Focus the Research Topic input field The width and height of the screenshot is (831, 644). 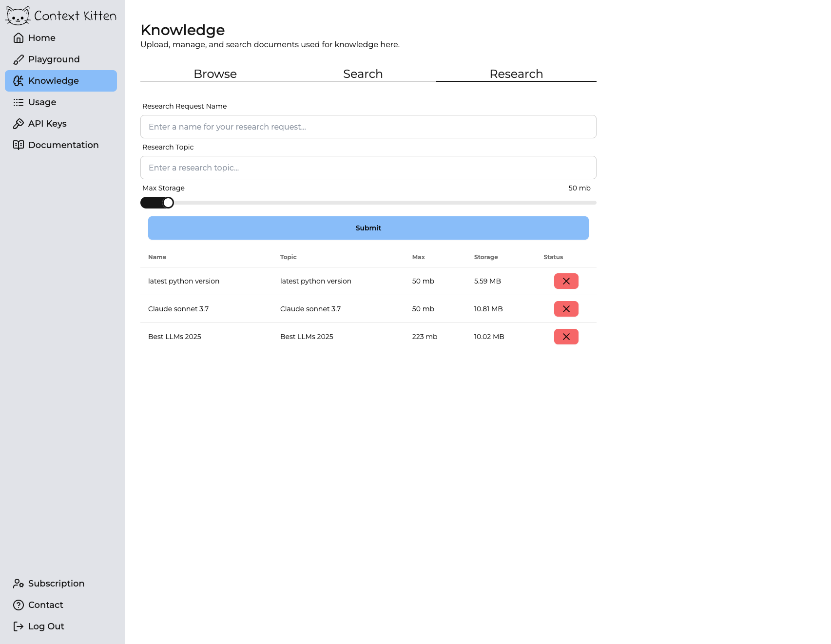(368, 168)
